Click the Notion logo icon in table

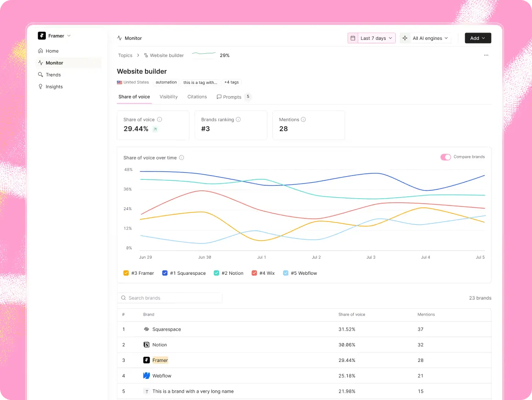[x=147, y=344]
